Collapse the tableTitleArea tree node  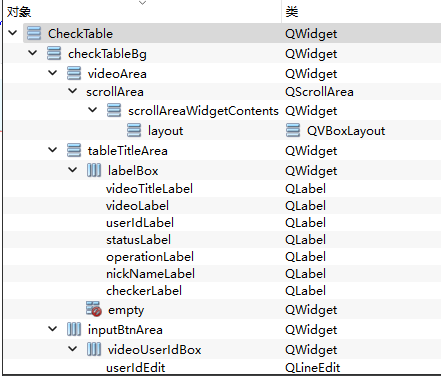[x=53, y=150]
